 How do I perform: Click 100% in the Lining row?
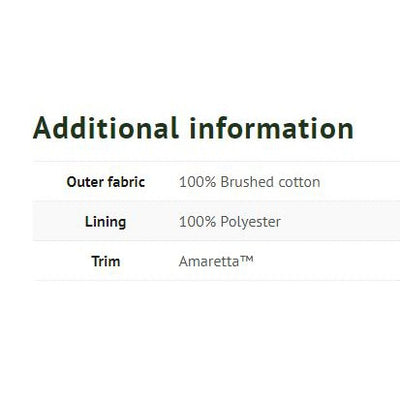pos(197,222)
